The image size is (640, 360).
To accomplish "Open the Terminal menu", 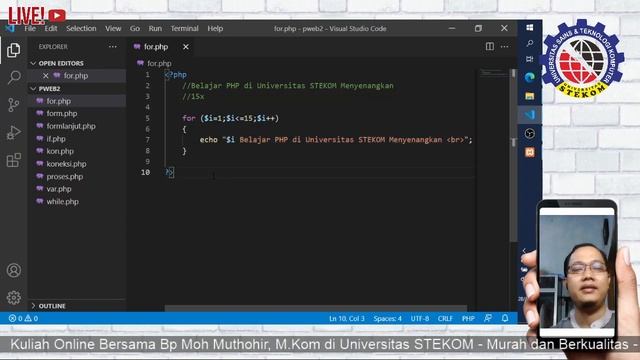I will (184, 29).
